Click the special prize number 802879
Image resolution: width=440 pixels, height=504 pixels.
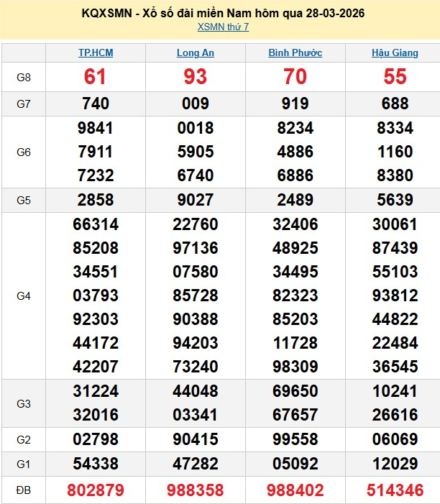tap(96, 490)
